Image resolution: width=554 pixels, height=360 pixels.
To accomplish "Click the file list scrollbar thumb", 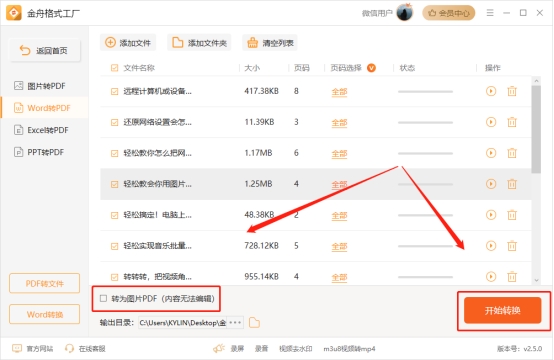I will point(536,129).
